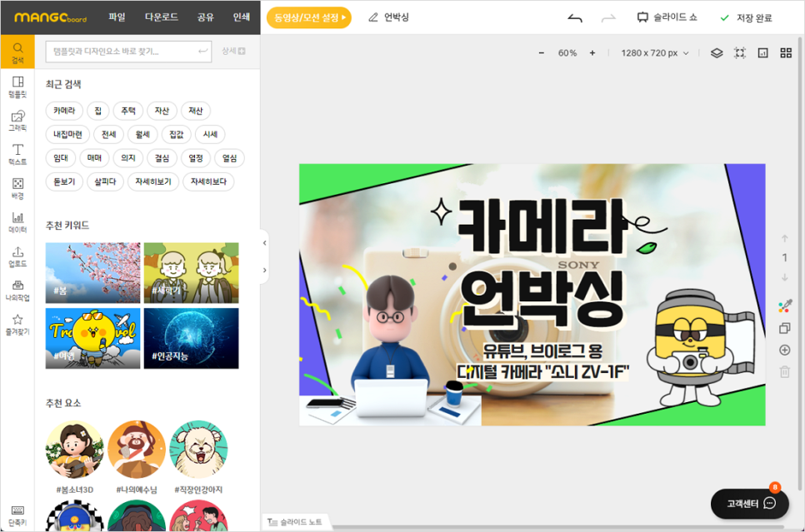Move slide up with up arrow
This screenshot has height=532, width=805.
[x=784, y=239]
